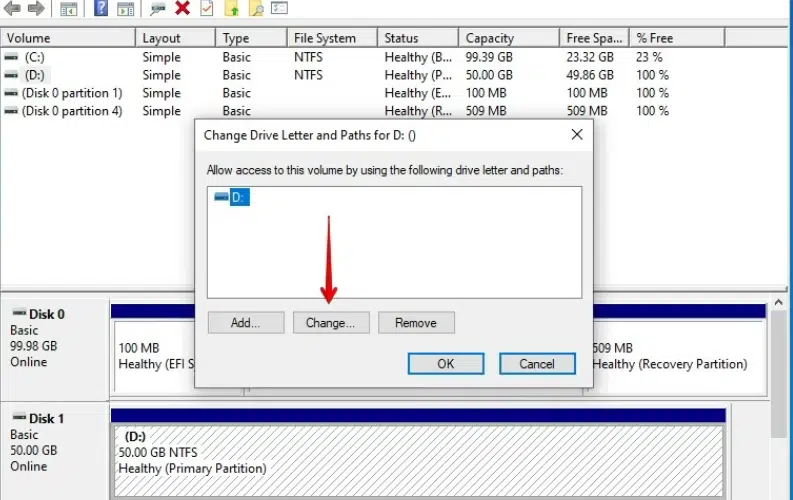The image size is (793, 500).
Task: Toggle the console tree pane icon
Action: click(68, 9)
